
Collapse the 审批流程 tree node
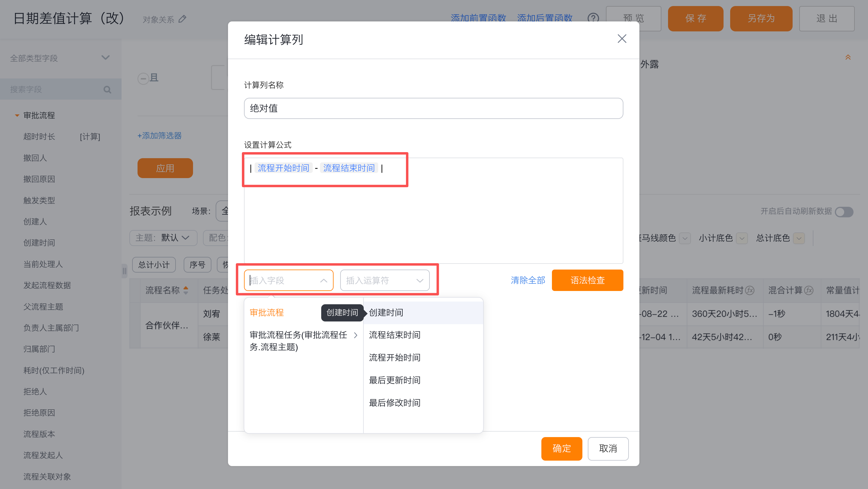(17, 116)
